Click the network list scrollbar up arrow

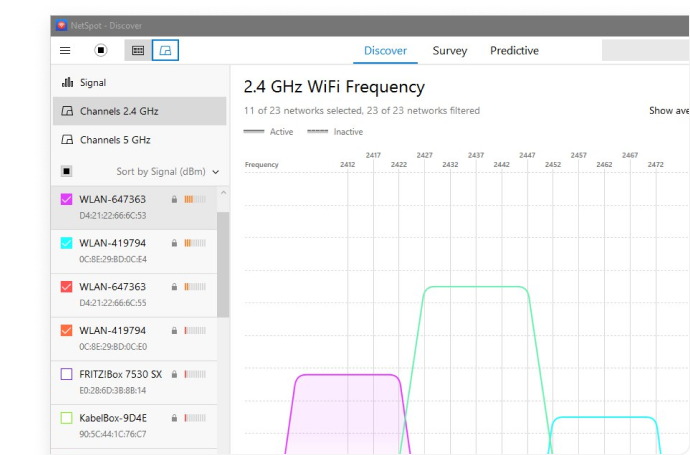[223, 194]
